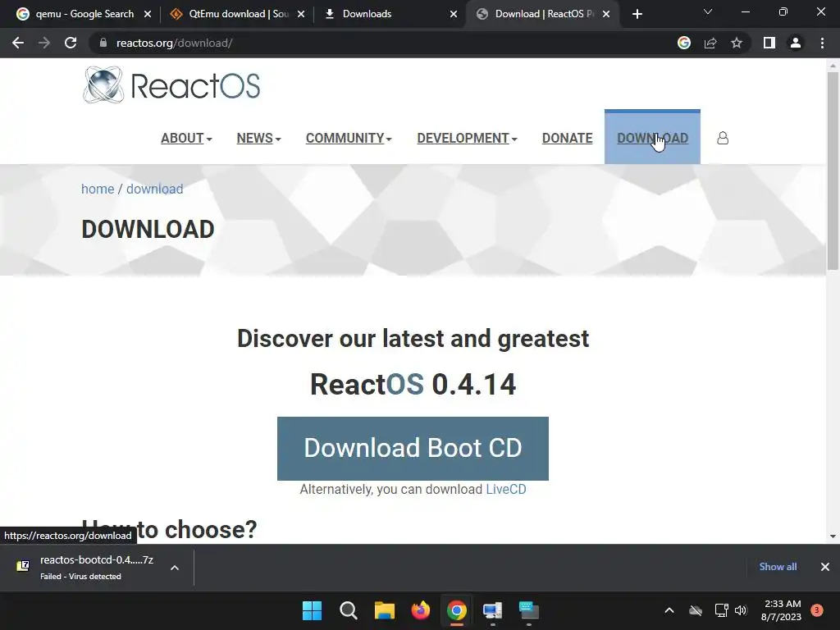The width and height of the screenshot is (840, 630).
Task: Select the Download ReactOS tab
Action: pos(543,14)
